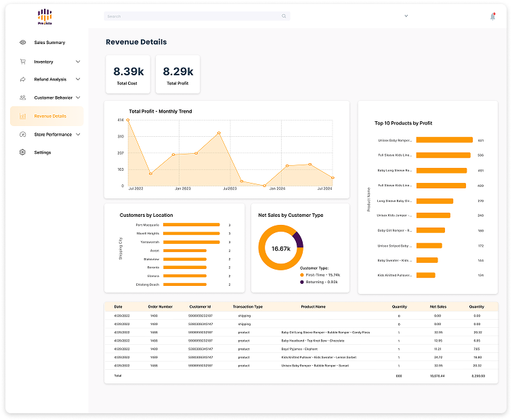Click the 'Baby Girl Romper' profit bar
The height and width of the screenshot is (420, 512).
tap(431, 230)
